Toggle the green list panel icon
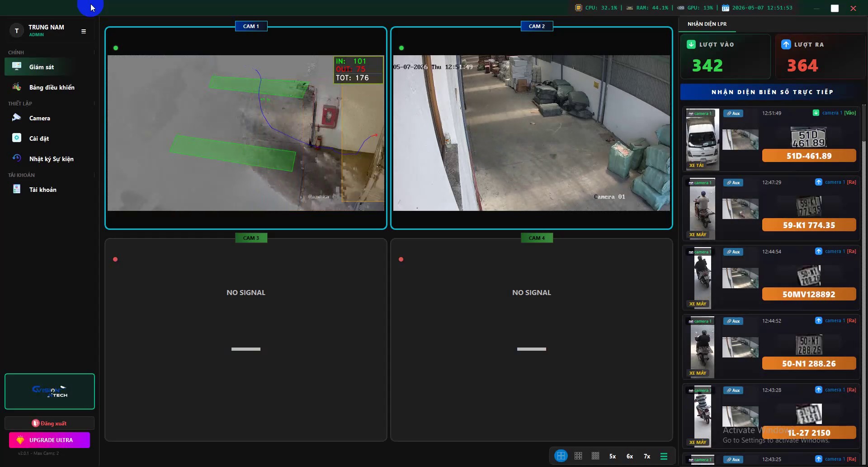Viewport: 868px width, 467px height. click(664, 456)
